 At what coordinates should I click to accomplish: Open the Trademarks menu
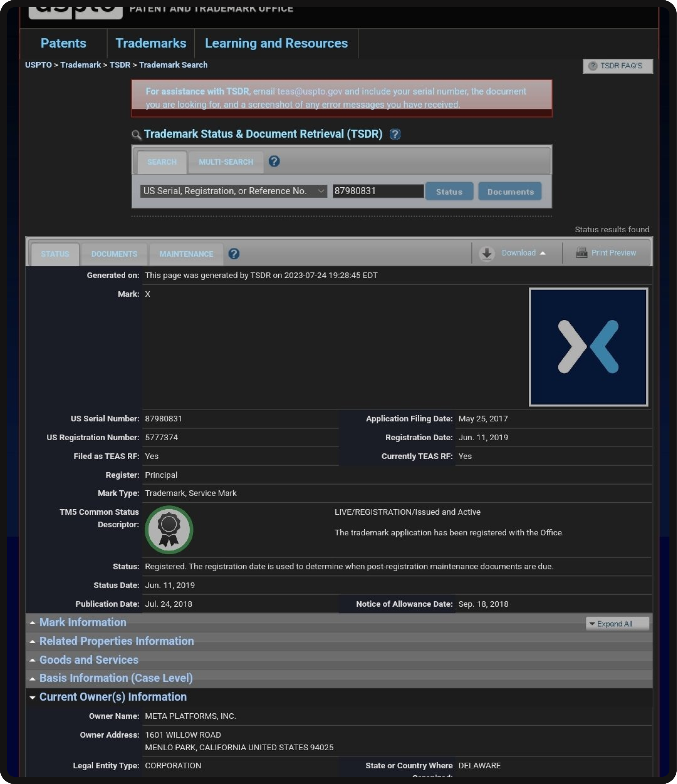click(x=151, y=43)
